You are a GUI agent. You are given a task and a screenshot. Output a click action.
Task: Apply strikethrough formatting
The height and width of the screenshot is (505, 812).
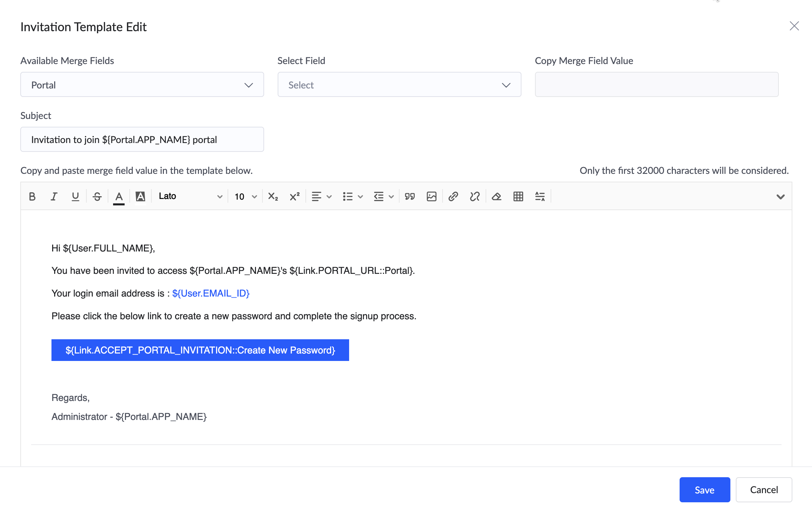[97, 196]
